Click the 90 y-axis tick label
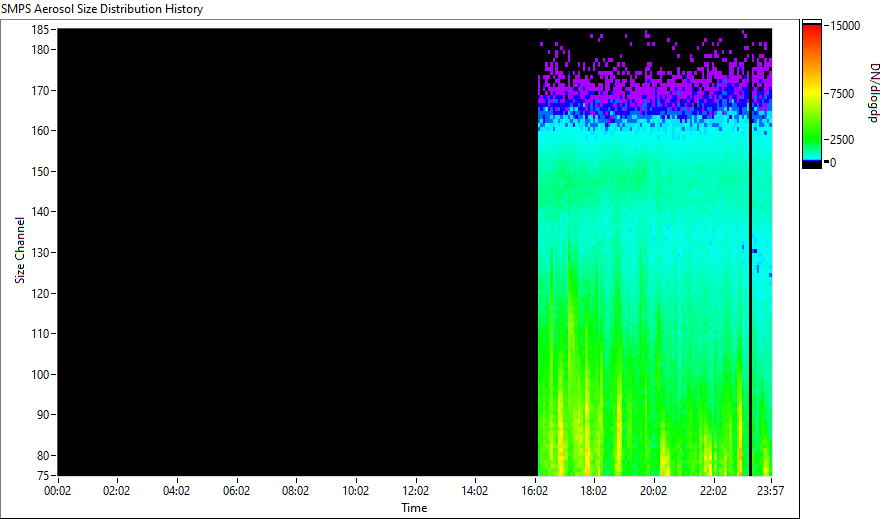This screenshot has width=884, height=519. click(x=43, y=415)
